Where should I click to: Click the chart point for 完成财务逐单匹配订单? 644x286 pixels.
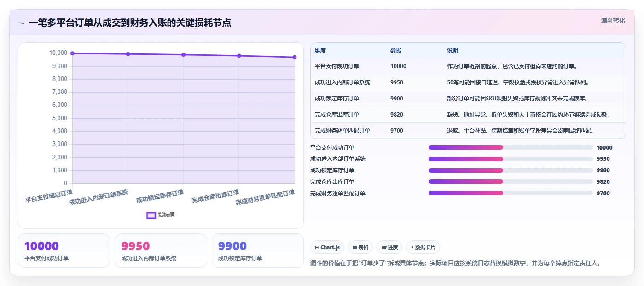pos(295,57)
